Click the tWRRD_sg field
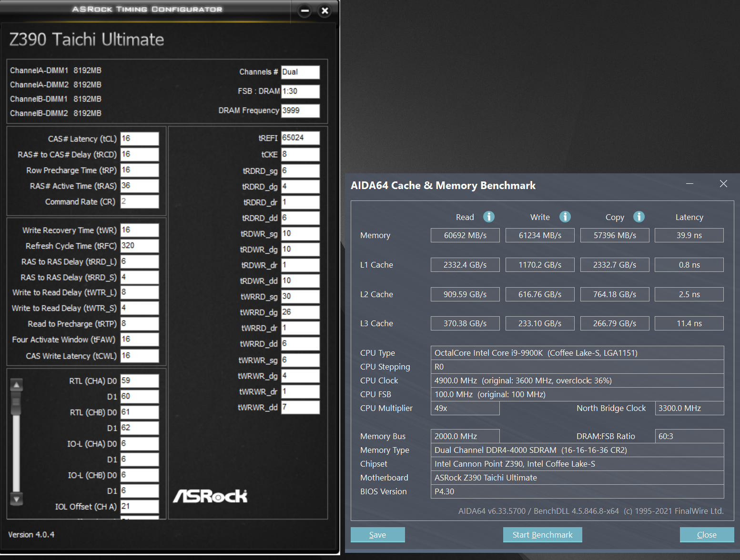Screen dimensions: 740x560 click(x=301, y=297)
